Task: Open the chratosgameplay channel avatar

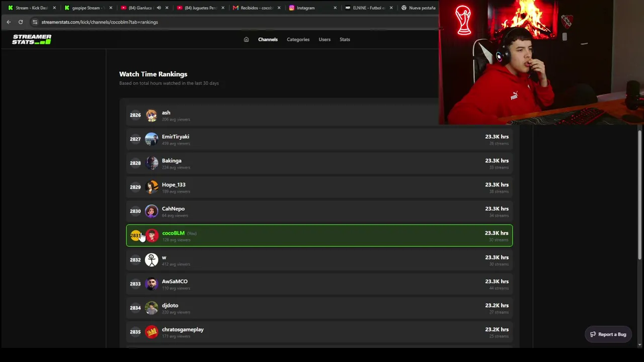Action: click(151, 332)
